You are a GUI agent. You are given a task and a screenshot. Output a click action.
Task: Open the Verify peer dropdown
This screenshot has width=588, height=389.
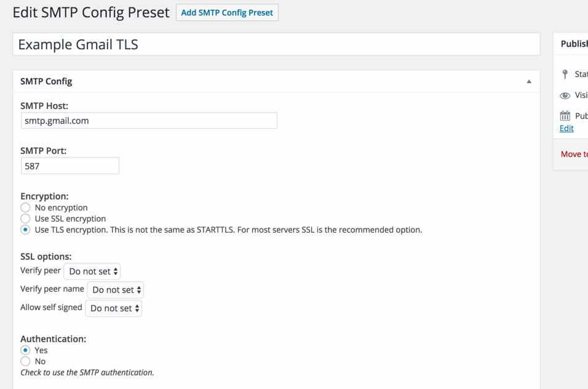(93, 271)
